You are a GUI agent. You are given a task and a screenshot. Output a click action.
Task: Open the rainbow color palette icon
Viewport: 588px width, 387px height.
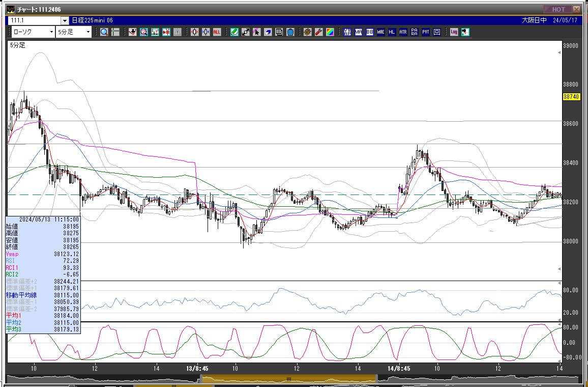click(x=330, y=32)
